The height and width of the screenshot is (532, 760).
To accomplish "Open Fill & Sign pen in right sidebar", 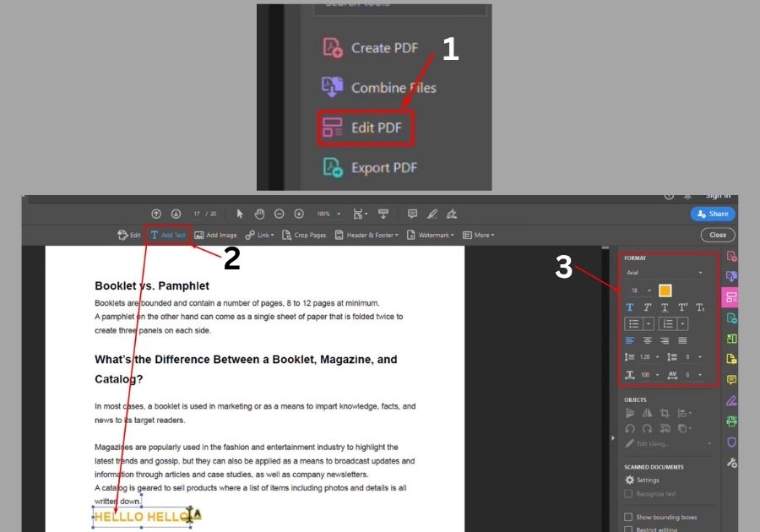I will pyautogui.click(x=731, y=401).
